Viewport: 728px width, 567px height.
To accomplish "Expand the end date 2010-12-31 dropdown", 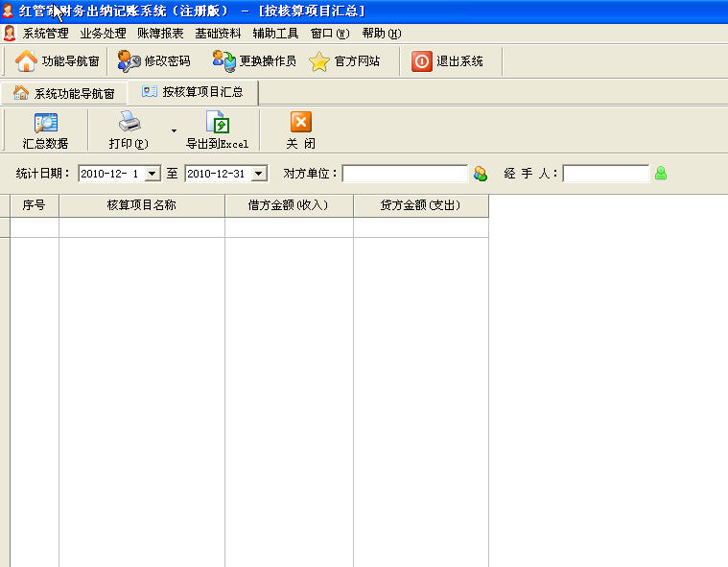I will click(x=258, y=174).
